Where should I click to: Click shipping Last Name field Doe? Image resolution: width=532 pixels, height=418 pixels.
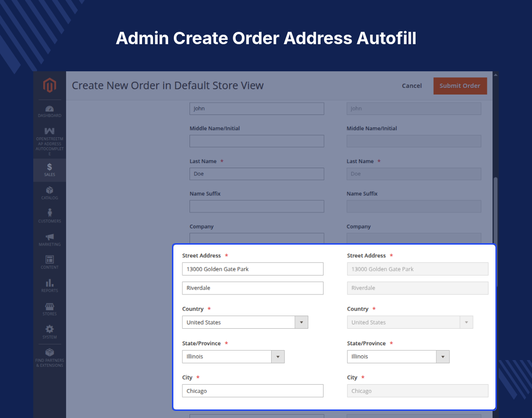click(x=414, y=174)
